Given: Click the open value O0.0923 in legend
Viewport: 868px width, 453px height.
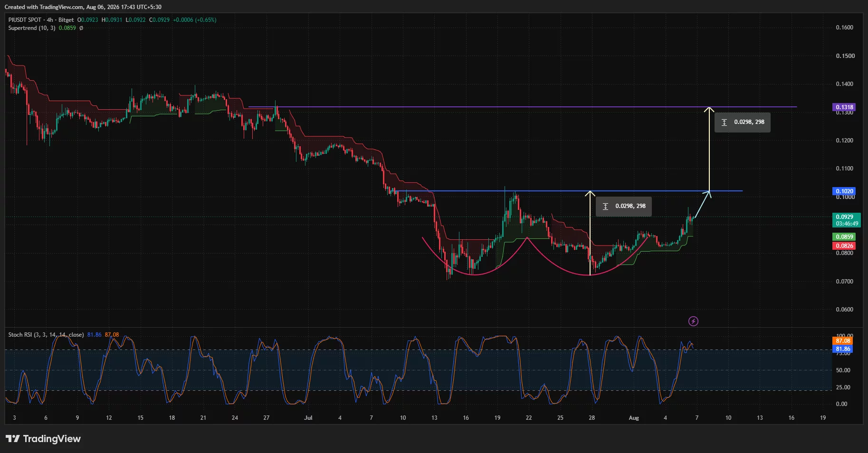Looking at the screenshot, I should [x=88, y=20].
